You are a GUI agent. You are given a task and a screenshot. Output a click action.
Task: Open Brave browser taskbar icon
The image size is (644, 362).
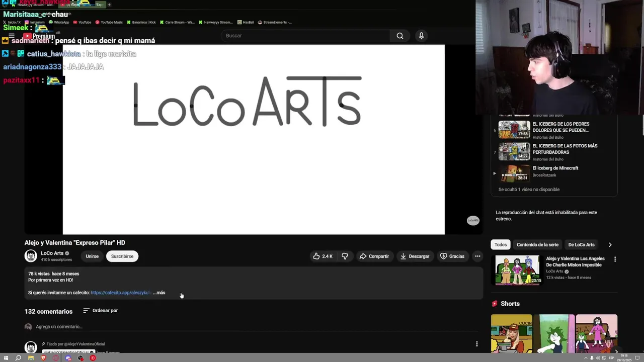pos(43,358)
